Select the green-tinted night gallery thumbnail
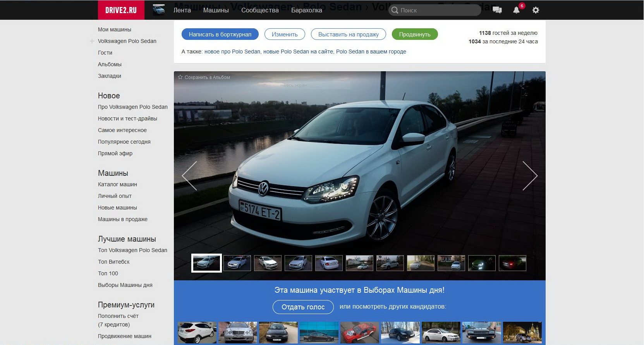The width and height of the screenshot is (644, 345). (x=482, y=263)
